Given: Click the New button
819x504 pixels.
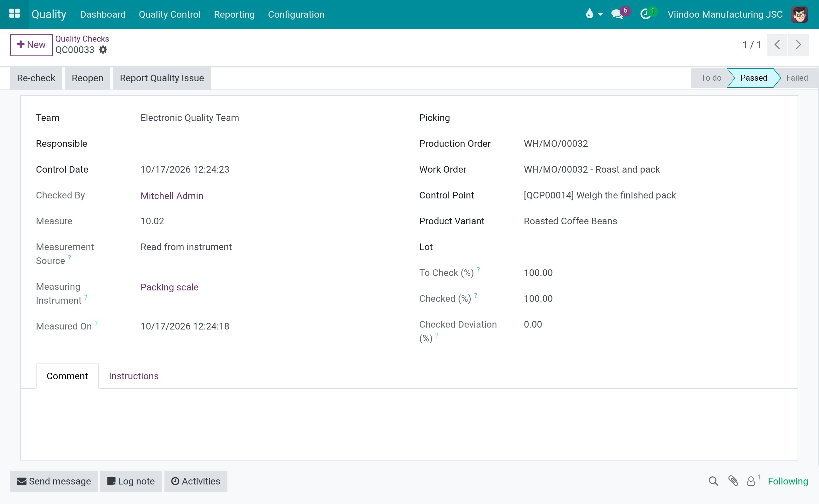Looking at the screenshot, I should tap(31, 45).
